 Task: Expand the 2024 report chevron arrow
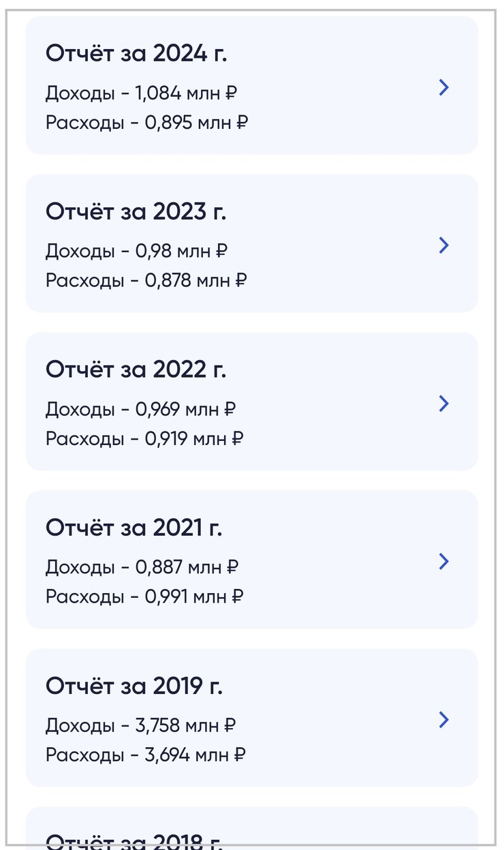[444, 87]
